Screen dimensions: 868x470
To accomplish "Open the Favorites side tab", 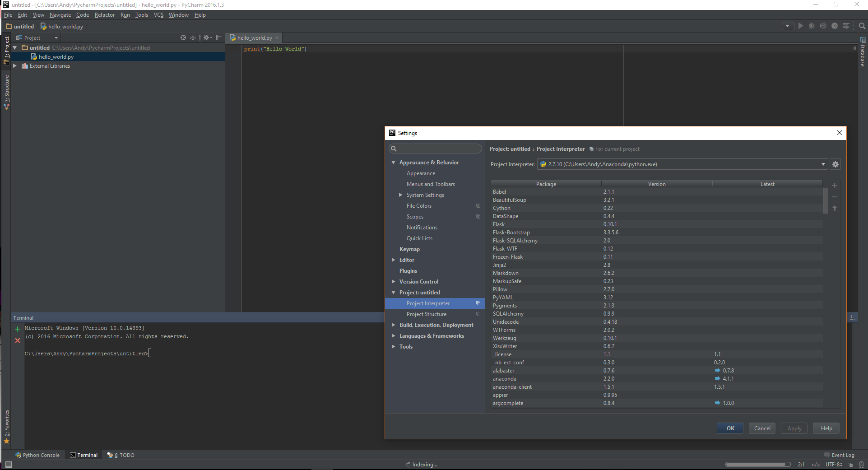I will click(6, 427).
